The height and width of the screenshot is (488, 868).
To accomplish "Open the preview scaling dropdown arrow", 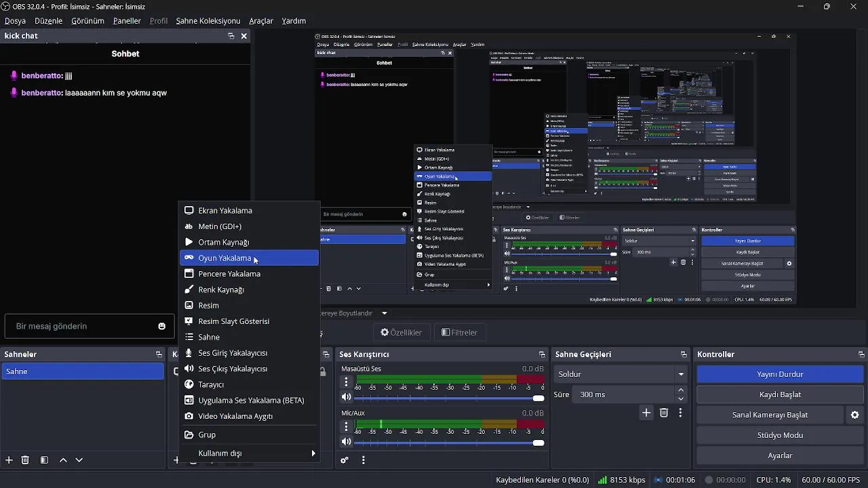I will point(384,313).
